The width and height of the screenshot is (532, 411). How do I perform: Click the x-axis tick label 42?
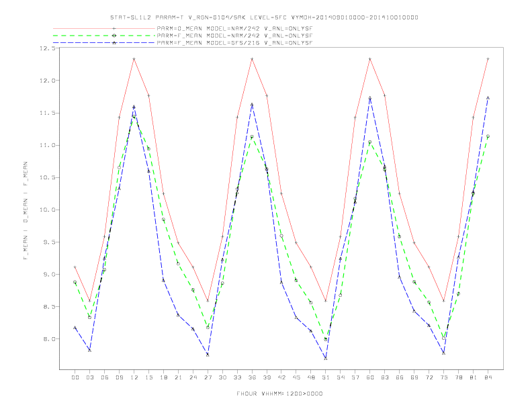pyautogui.click(x=281, y=377)
